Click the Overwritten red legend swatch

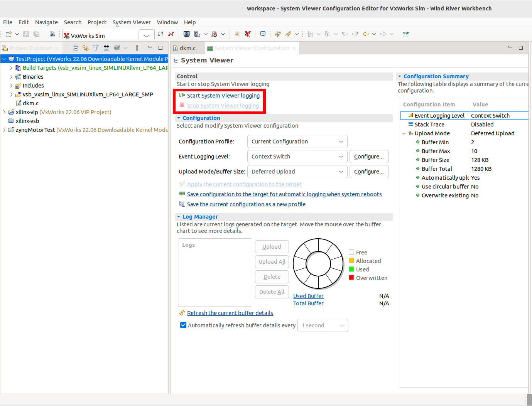click(351, 278)
